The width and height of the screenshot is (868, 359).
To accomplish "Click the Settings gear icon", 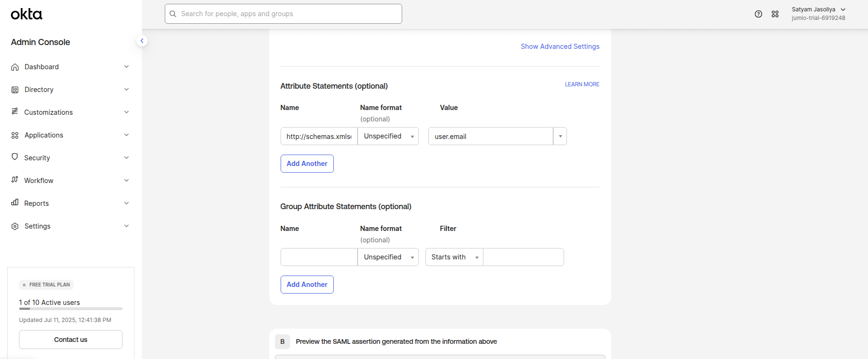I will coord(15,226).
